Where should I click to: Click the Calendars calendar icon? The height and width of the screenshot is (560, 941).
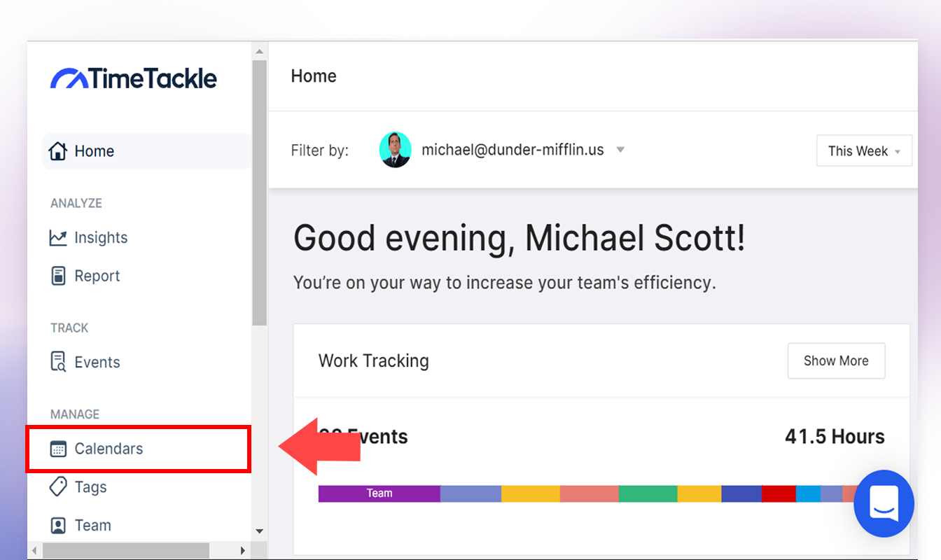click(58, 449)
